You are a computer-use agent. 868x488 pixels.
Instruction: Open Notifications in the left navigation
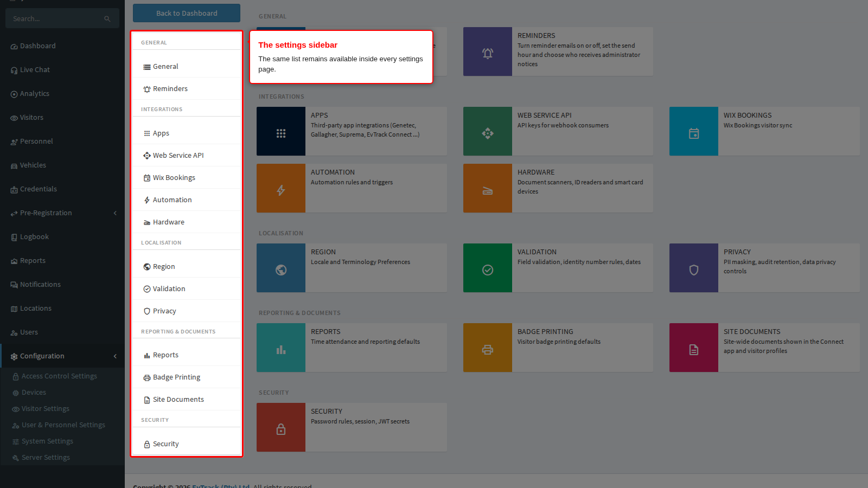click(62, 285)
